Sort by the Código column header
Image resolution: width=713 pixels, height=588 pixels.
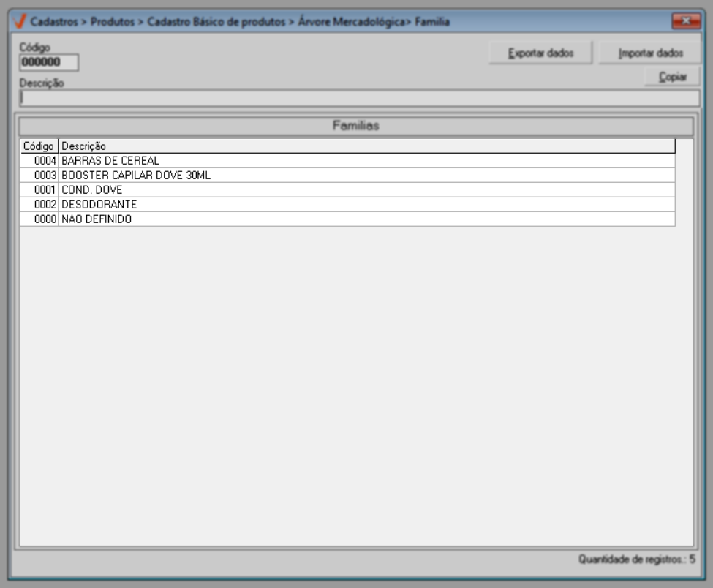(x=39, y=146)
